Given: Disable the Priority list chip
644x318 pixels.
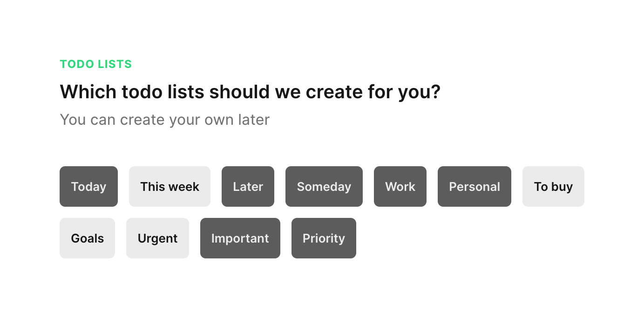Looking at the screenshot, I should click(324, 238).
